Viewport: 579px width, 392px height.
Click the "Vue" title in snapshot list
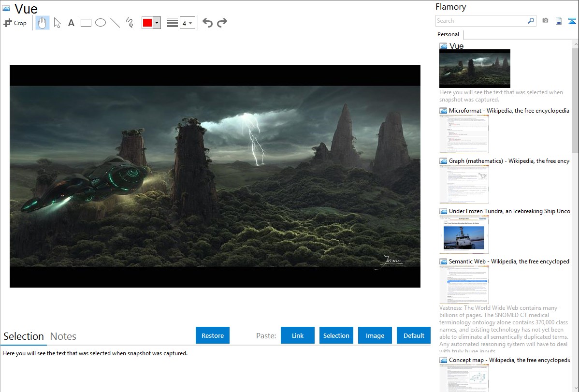pos(456,46)
